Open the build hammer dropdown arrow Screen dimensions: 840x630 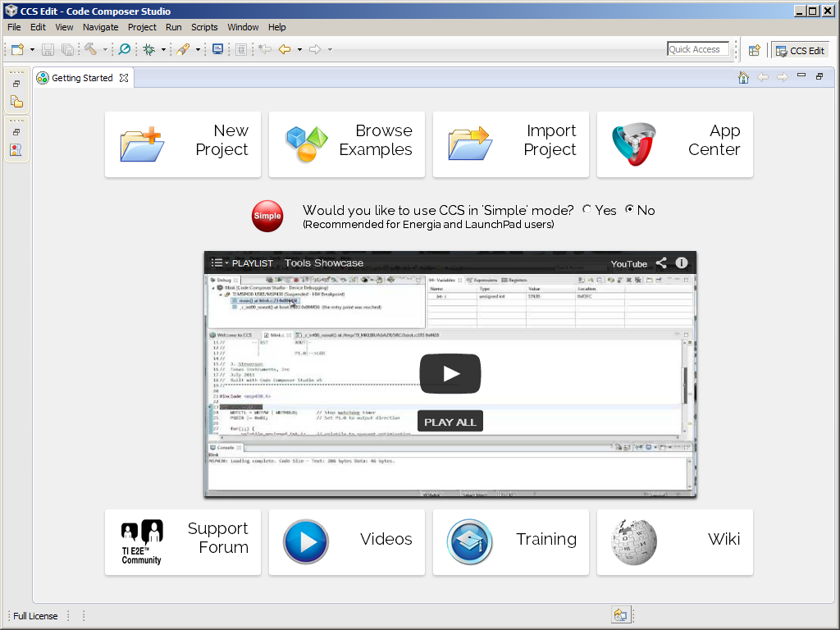[x=105, y=49]
